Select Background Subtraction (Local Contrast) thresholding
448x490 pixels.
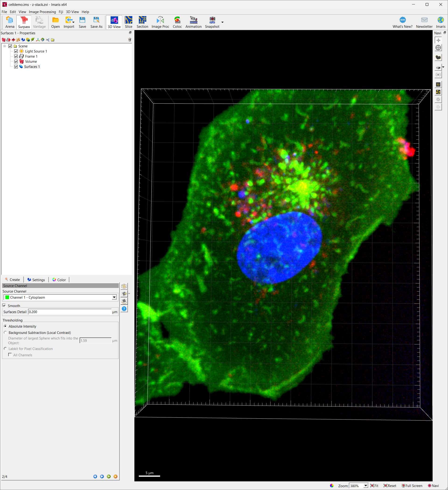pyautogui.click(x=5, y=332)
